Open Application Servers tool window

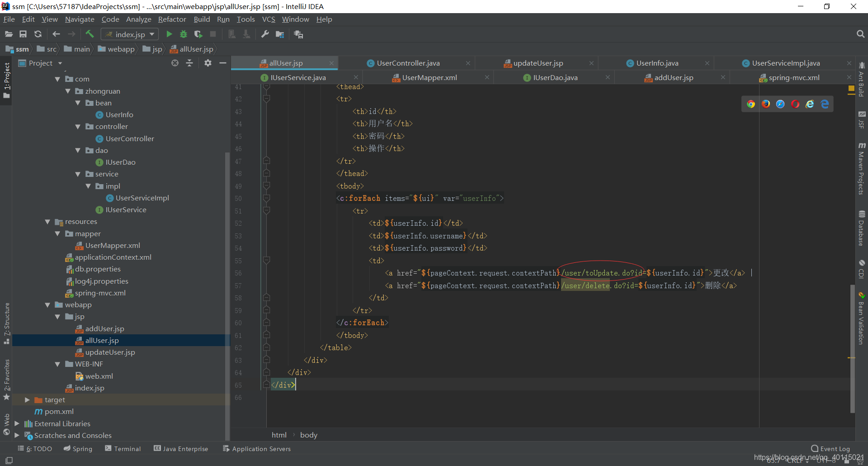[x=257, y=449]
